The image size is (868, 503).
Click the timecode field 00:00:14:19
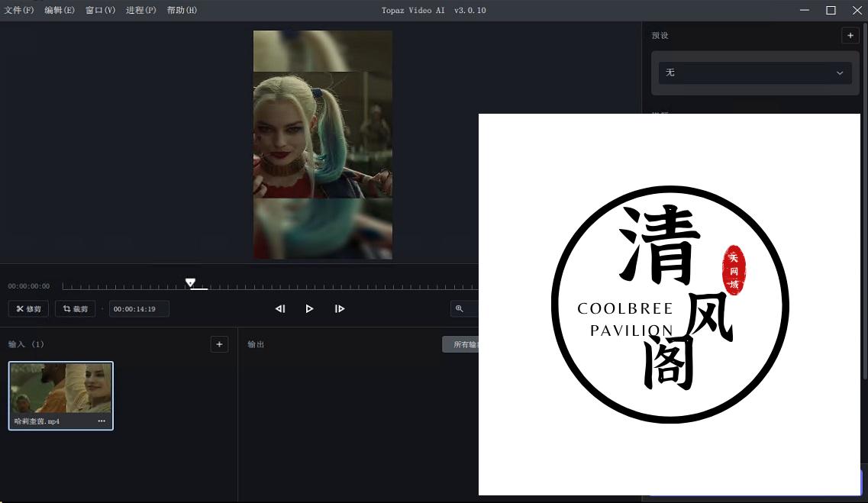(139, 309)
